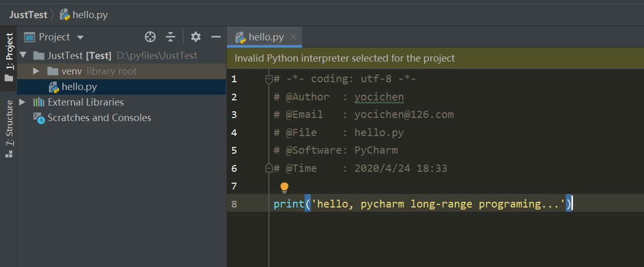644x267 pixels.
Task: Hide the Project tool window with minus icon
Action: point(216,37)
